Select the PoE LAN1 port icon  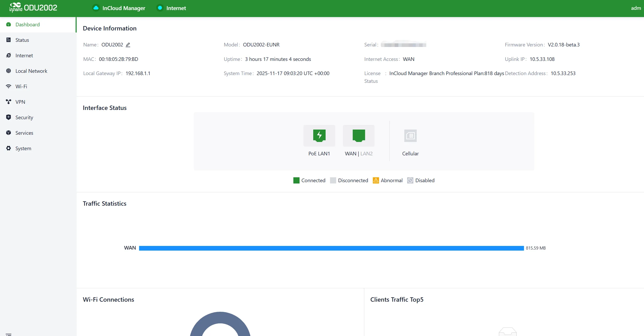tap(319, 136)
